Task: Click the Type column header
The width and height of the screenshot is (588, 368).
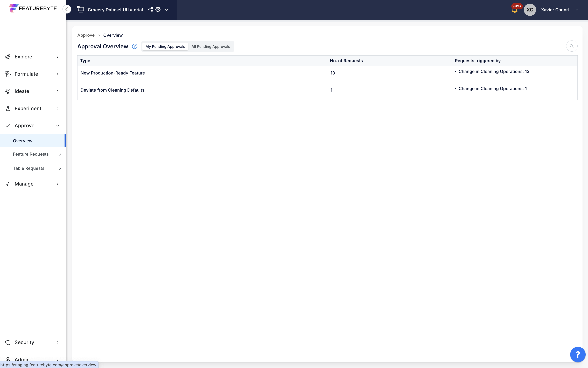Action: tap(85, 61)
